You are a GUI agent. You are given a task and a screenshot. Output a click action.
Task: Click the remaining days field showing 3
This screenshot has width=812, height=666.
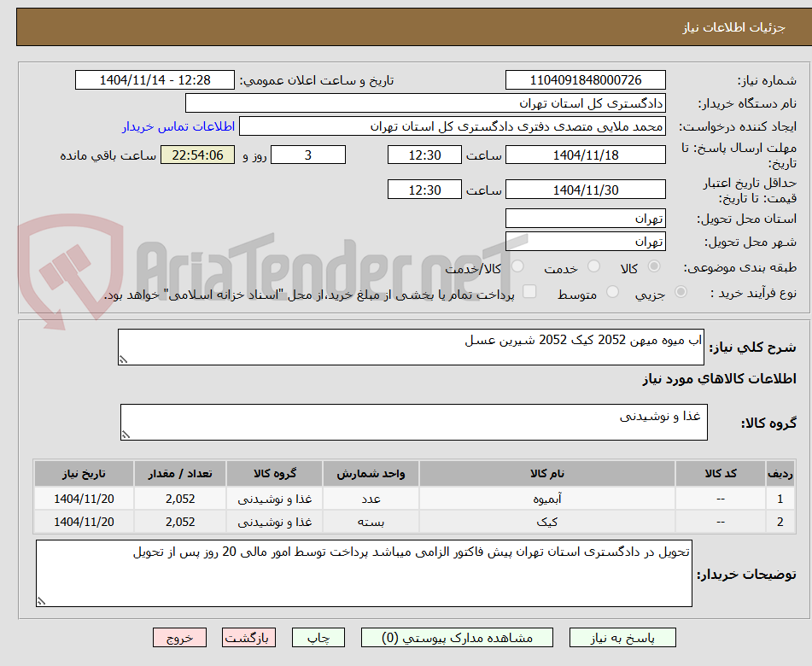click(308, 155)
